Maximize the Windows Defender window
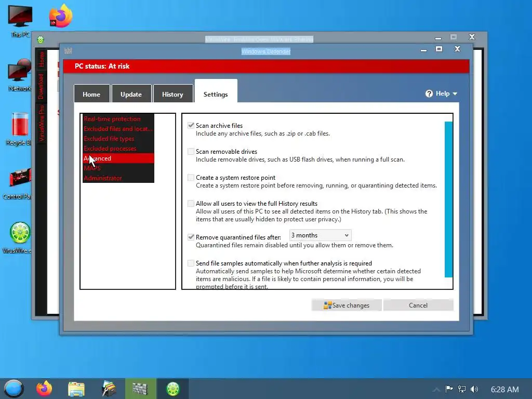The image size is (532, 399). (438, 49)
